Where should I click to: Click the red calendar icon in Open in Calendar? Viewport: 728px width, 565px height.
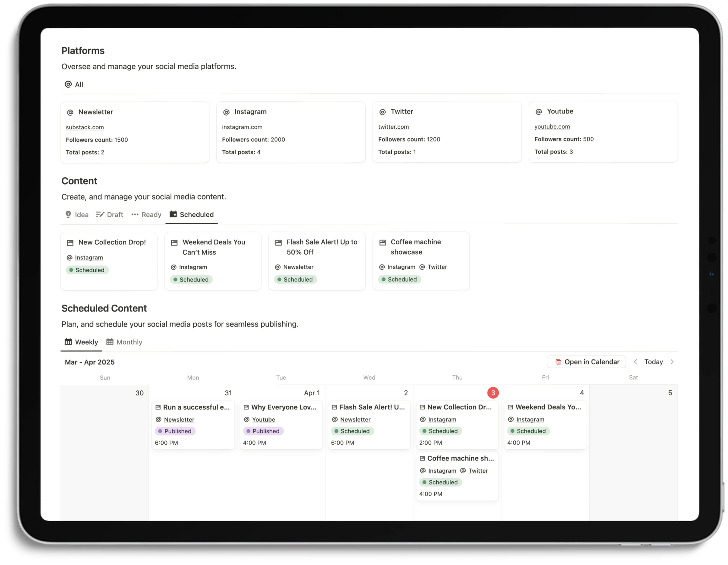(559, 362)
